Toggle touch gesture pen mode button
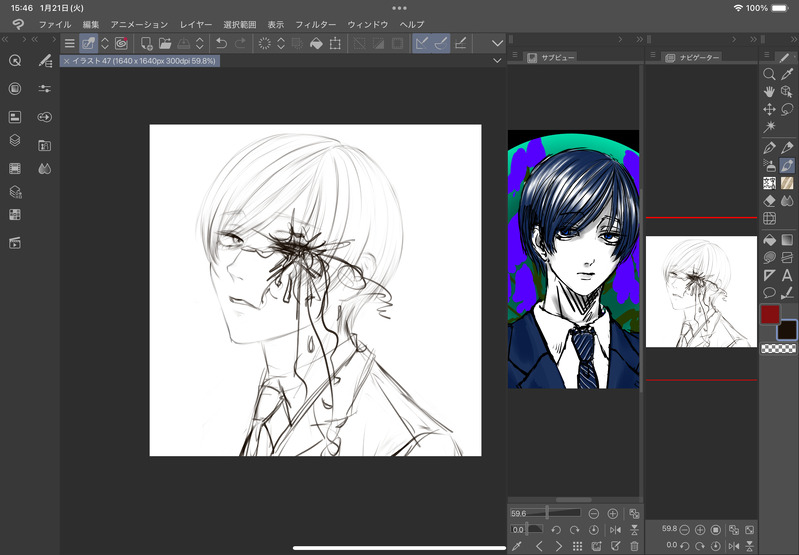 pos(88,43)
